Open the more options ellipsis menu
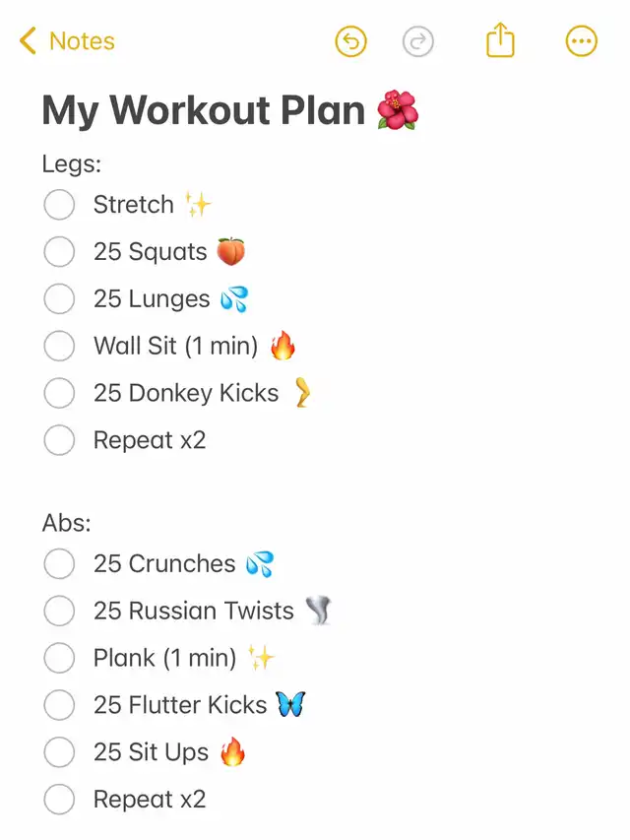Screen dimensions: 630x840 581,41
